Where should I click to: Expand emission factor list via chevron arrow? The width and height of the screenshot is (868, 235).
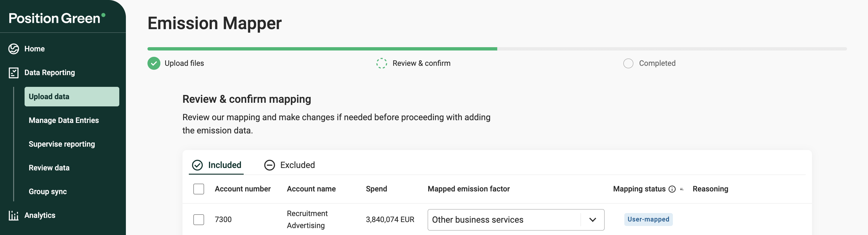pyautogui.click(x=593, y=220)
